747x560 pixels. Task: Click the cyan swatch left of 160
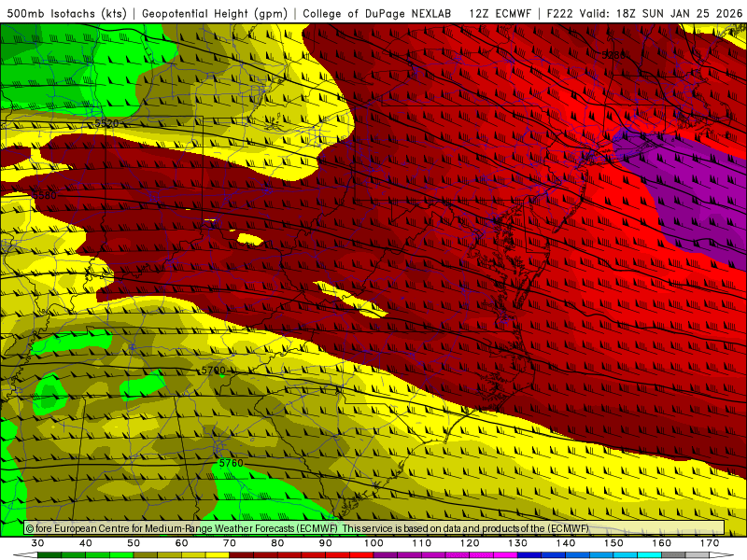(x=649, y=555)
